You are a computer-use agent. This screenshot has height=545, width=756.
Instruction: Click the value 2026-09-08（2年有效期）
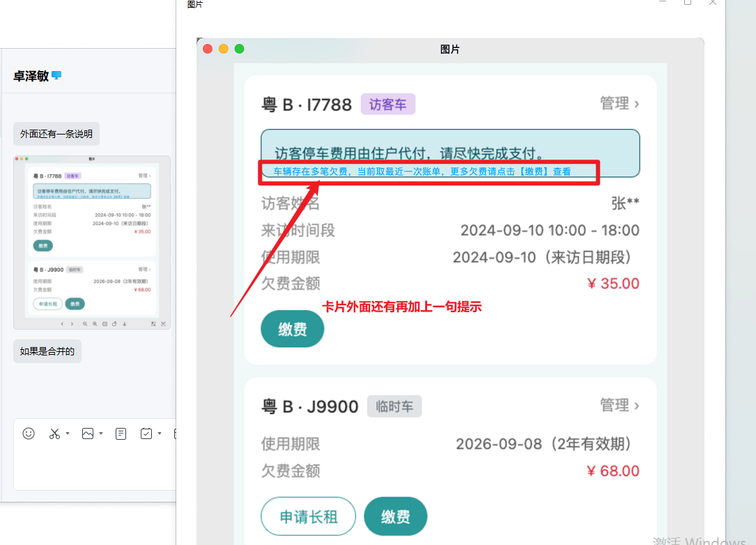click(x=543, y=444)
